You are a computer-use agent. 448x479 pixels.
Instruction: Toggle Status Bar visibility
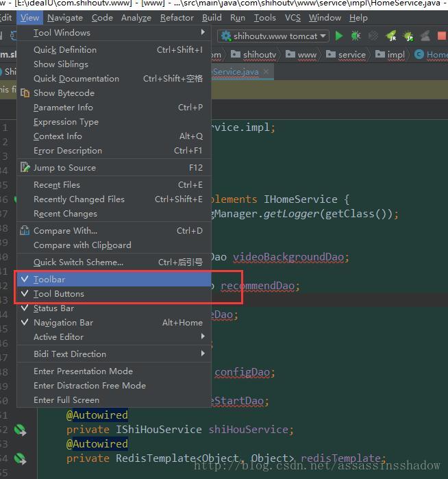click(x=114, y=308)
